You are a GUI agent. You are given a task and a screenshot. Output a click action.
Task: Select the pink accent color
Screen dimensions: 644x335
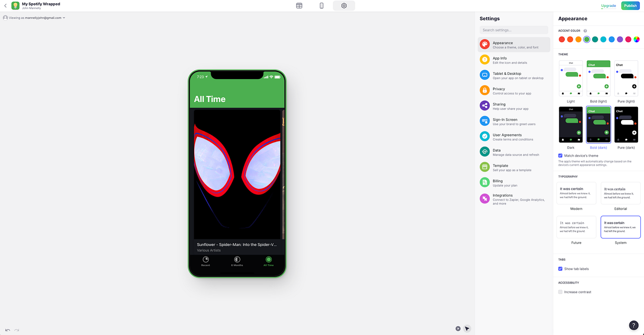(628, 40)
